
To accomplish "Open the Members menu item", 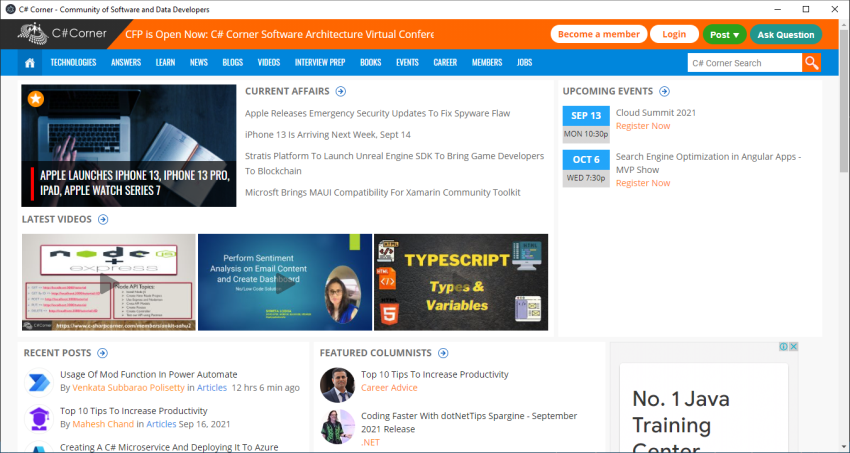I will coord(487,63).
